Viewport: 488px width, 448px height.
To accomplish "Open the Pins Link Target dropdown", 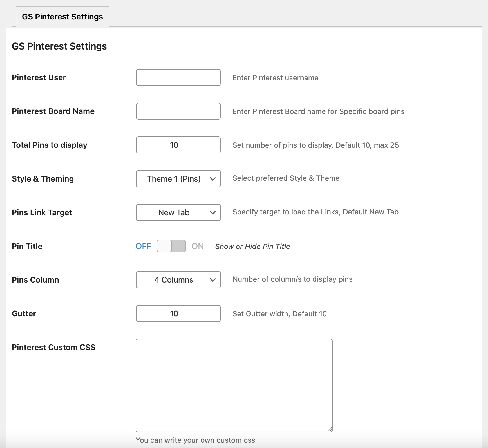I will [178, 212].
